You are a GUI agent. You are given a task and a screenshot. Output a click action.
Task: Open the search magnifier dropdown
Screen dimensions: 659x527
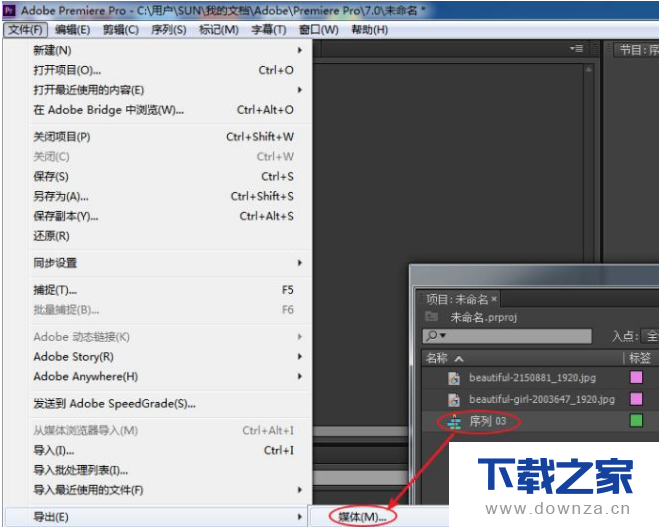(x=436, y=336)
